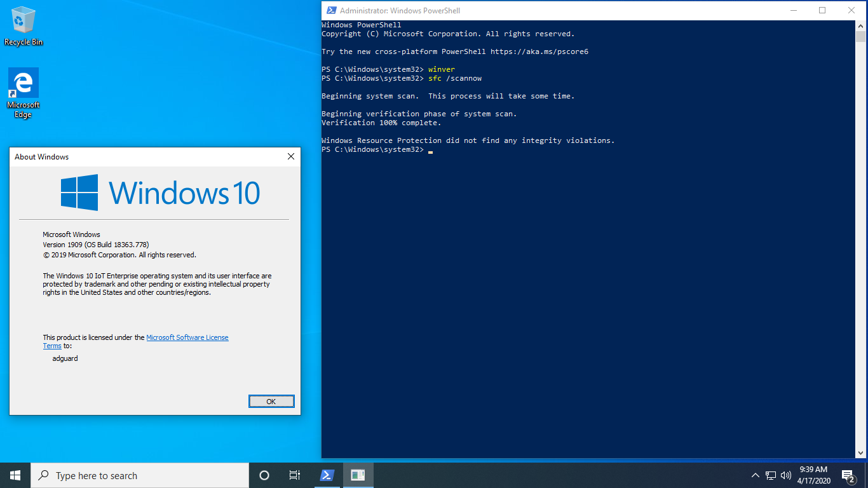
Task: Show hidden system tray icons
Action: pos(755,475)
